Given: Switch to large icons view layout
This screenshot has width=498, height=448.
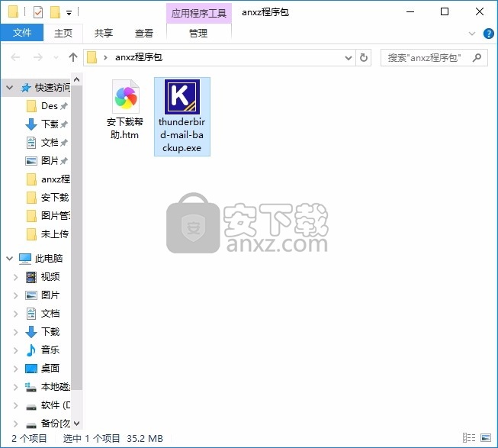Looking at the screenshot, I should 486,438.
